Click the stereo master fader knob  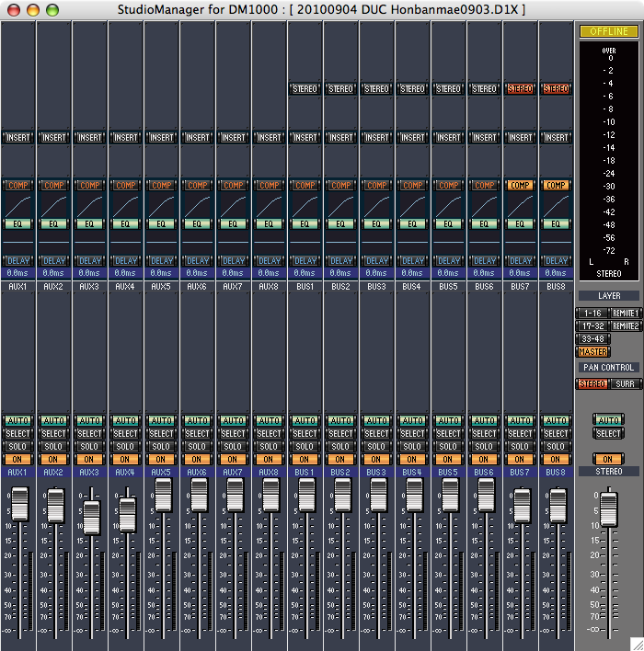(609, 509)
